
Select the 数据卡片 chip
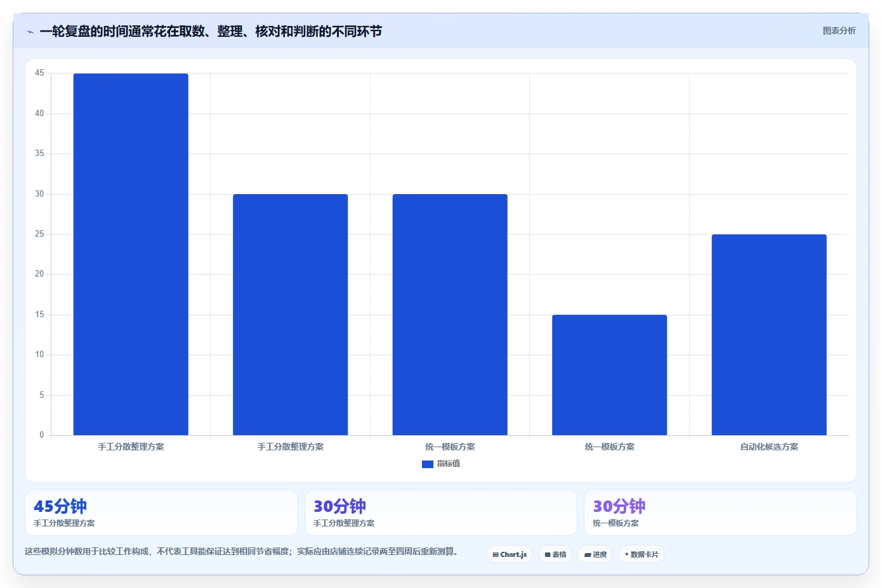coord(642,554)
